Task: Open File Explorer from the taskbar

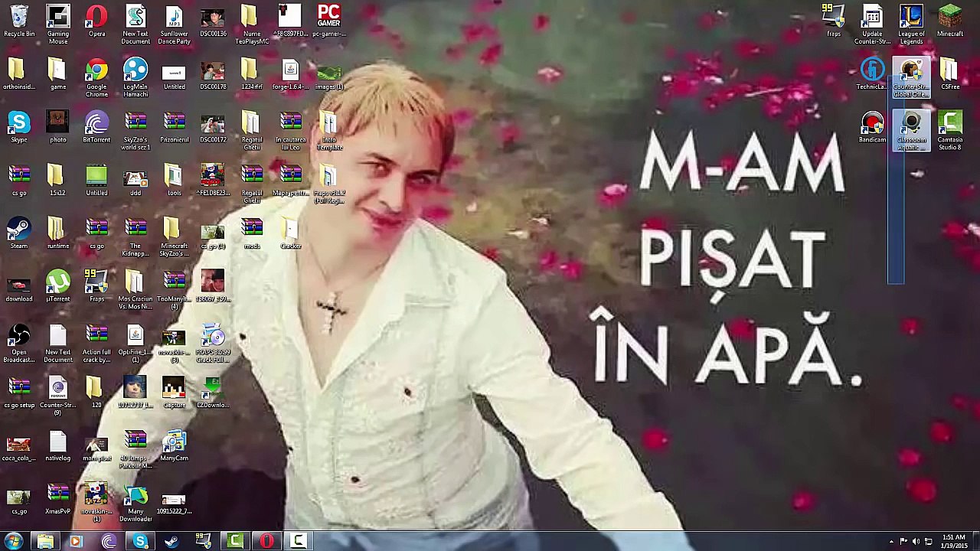Action: 45,542
